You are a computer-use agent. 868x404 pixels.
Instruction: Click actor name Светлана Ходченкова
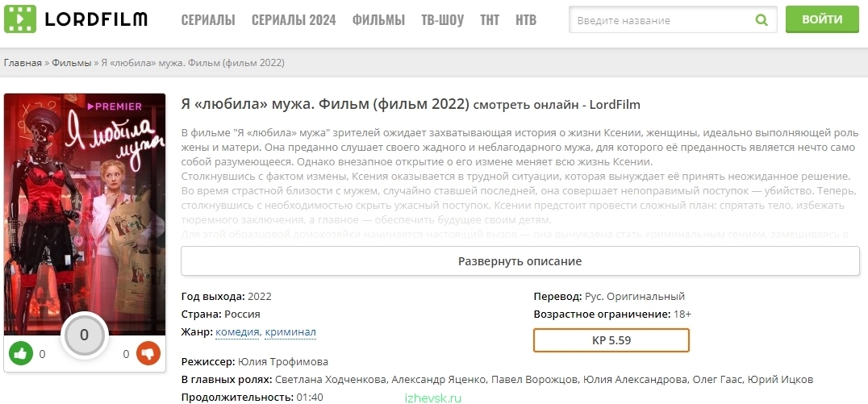(332, 380)
